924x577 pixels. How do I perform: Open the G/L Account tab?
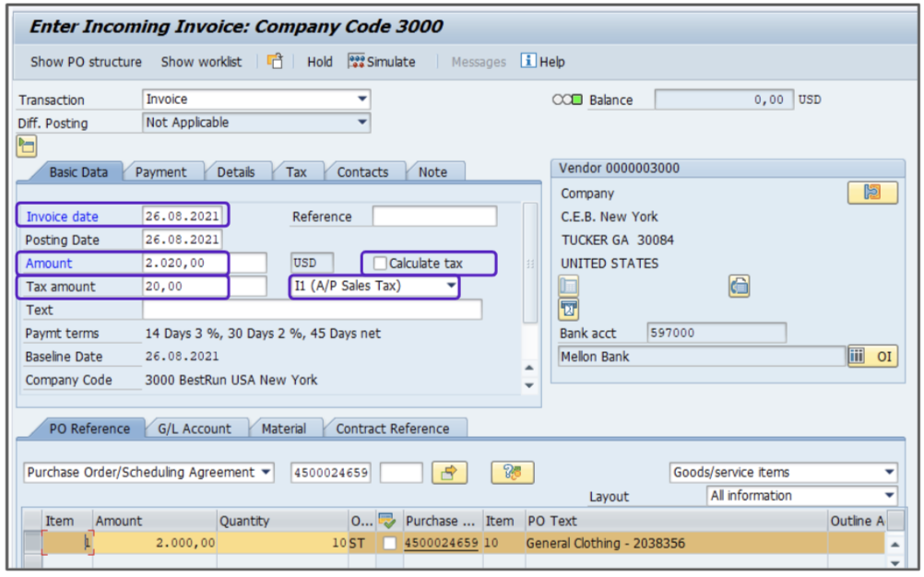point(194,429)
